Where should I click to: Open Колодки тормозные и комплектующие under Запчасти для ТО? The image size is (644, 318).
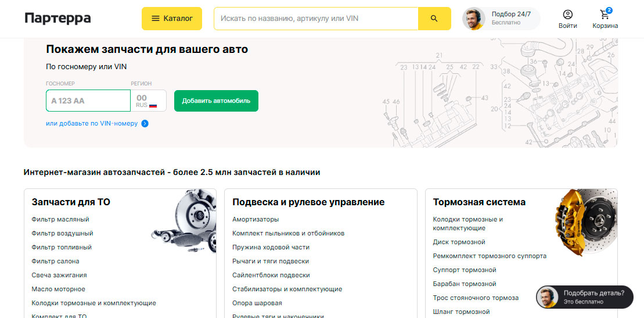[93, 303]
